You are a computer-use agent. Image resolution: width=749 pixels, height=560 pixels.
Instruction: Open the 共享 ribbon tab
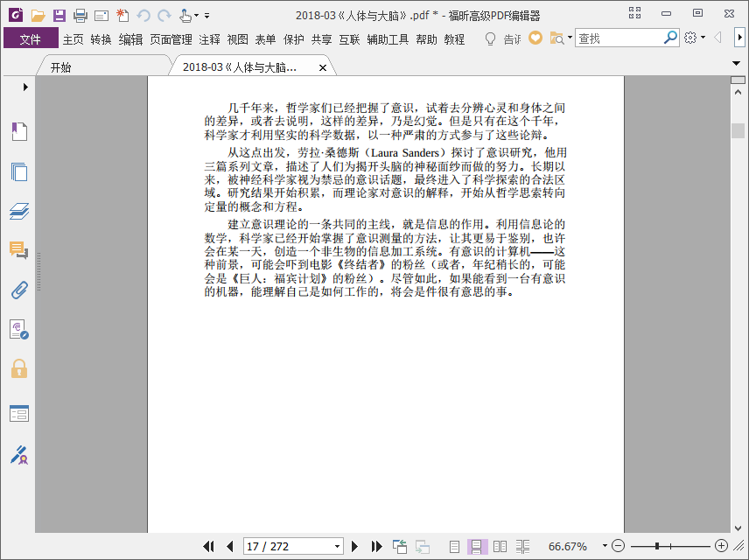point(321,39)
